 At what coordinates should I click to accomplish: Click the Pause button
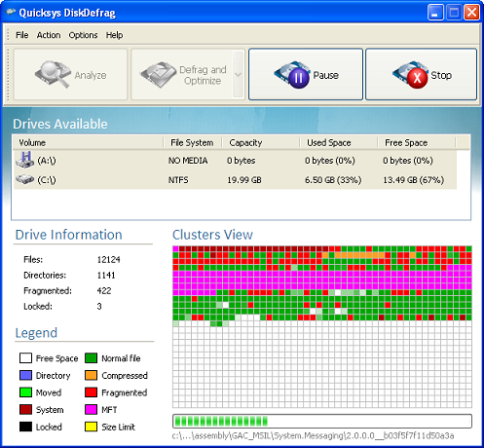(306, 74)
